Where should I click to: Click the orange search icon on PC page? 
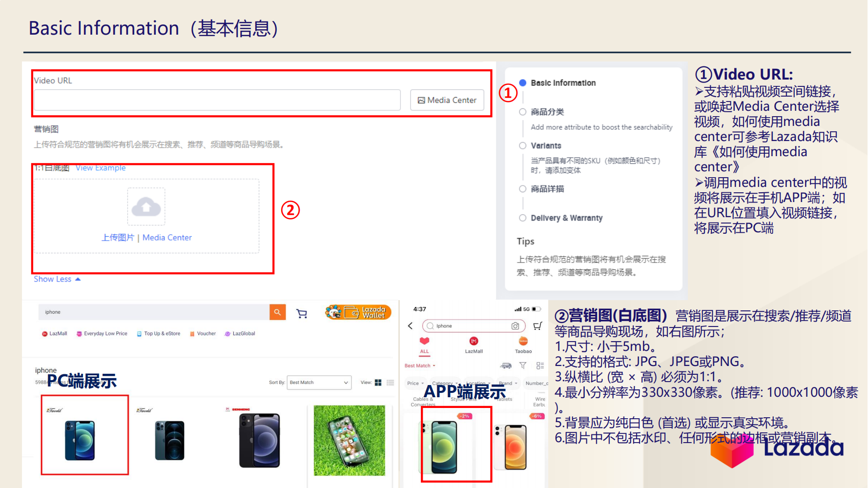[x=277, y=312]
